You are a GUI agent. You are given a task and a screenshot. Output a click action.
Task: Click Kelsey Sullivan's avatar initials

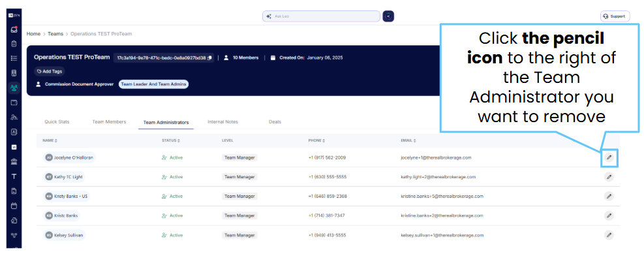tap(49, 235)
